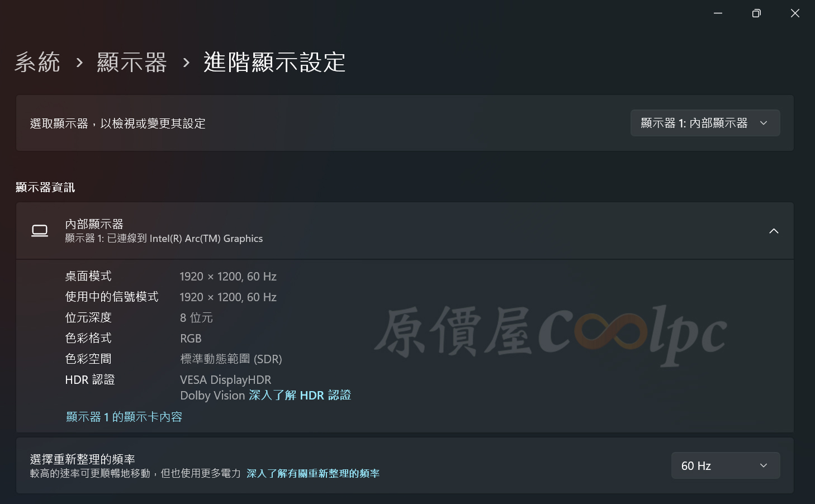Open the 顯示器 1: 內部顯示器 dropdown
Viewport: 815px width, 504px height.
click(705, 123)
